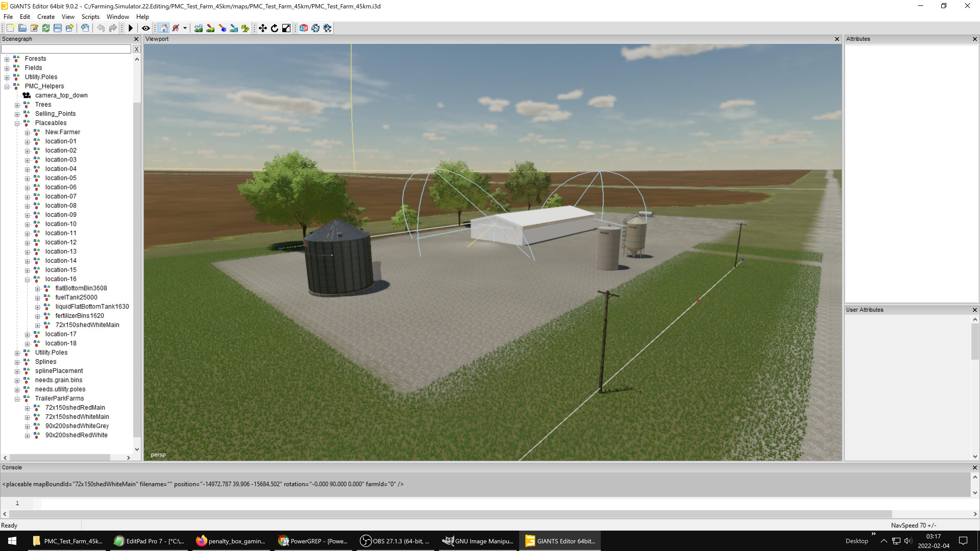
Task: Click the Play game mode triangle icon
Action: coord(130,28)
